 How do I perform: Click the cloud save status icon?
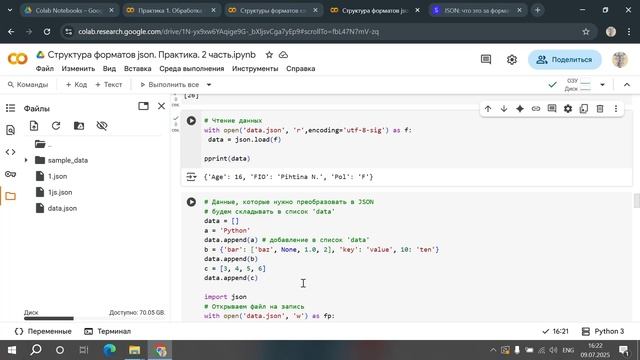[283, 55]
